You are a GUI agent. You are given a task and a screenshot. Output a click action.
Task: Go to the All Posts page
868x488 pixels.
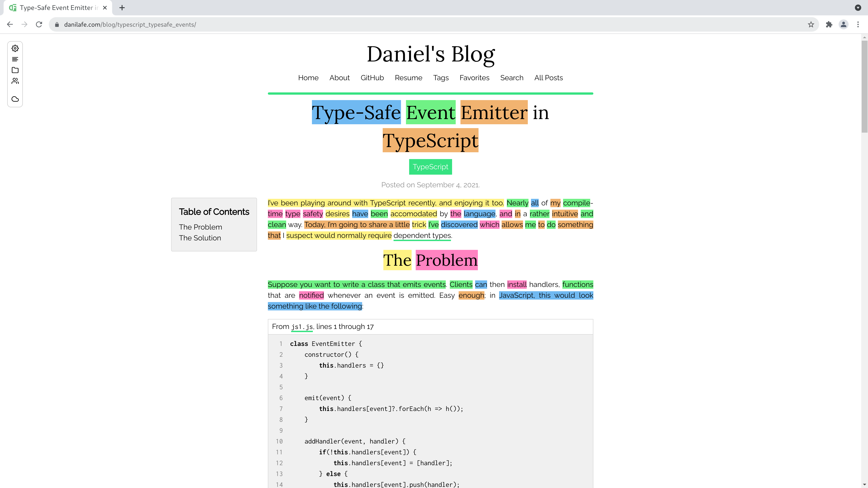tap(548, 78)
